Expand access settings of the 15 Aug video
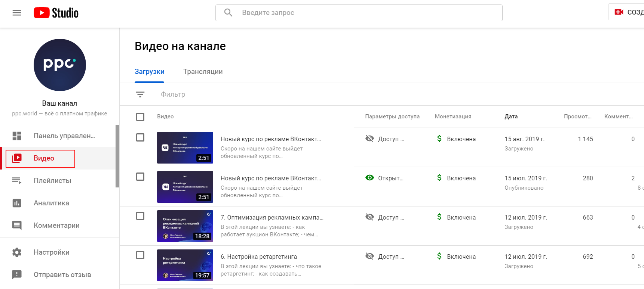This screenshot has height=289, width=644. coord(385,139)
